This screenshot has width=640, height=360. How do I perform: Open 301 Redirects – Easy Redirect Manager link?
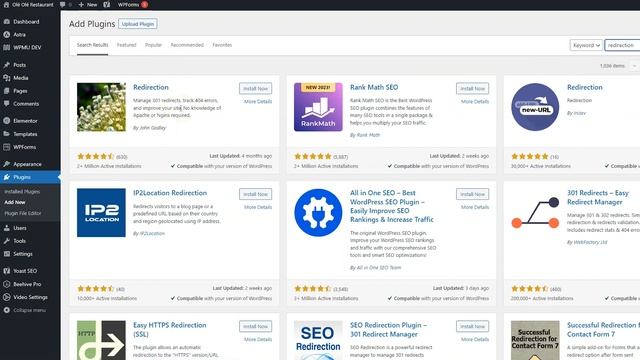click(x=598, y=198)
